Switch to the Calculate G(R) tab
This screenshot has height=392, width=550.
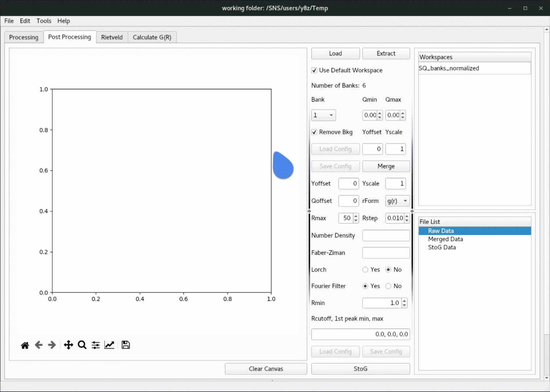(152, 37)
